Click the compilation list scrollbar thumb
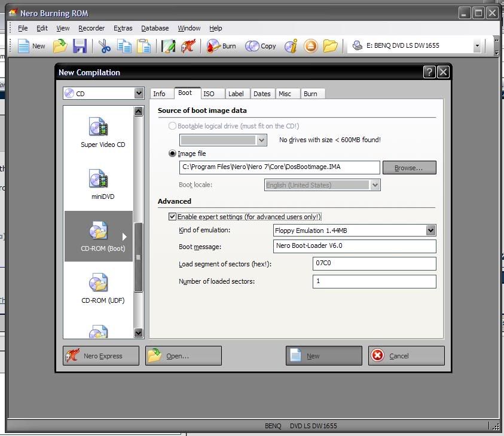Screen dimensions: 504x436 click(x=138, y=257)
